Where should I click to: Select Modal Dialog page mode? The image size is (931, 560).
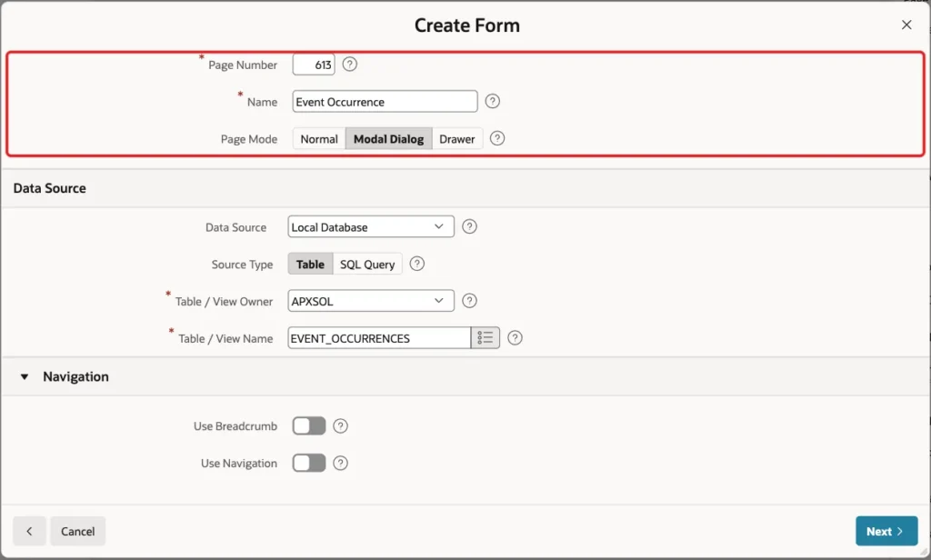(x=389, y=139)
